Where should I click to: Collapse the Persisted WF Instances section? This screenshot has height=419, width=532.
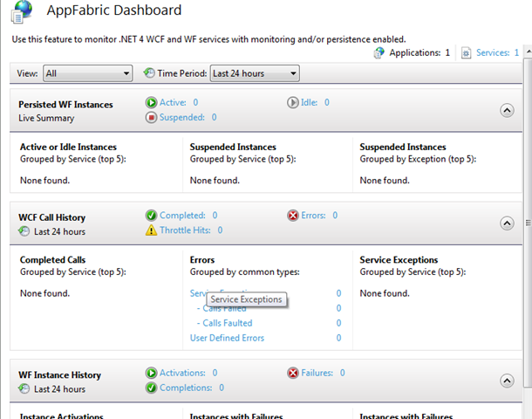click(x=507, y=110)
